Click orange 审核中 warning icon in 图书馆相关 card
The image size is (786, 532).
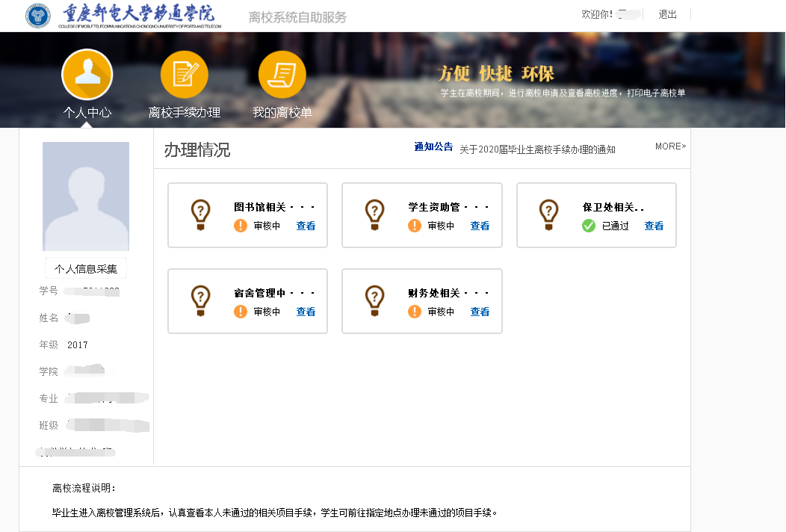click(x=241, y=226)
